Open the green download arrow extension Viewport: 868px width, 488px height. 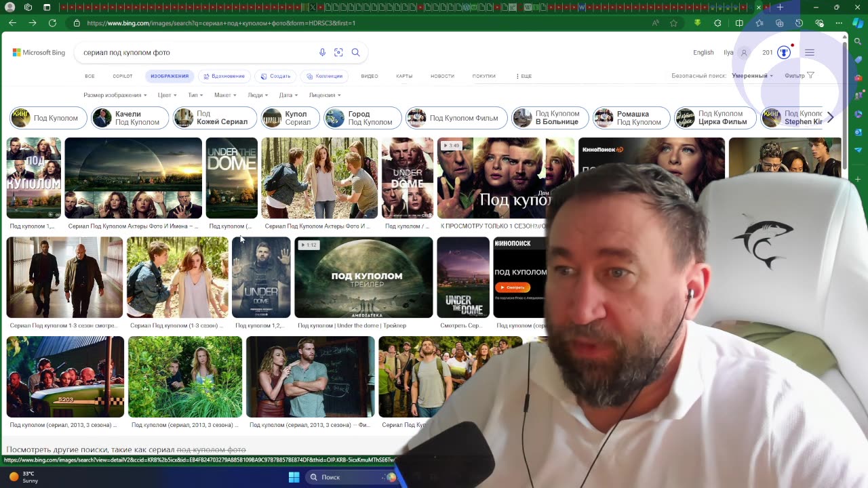point(697,22)
